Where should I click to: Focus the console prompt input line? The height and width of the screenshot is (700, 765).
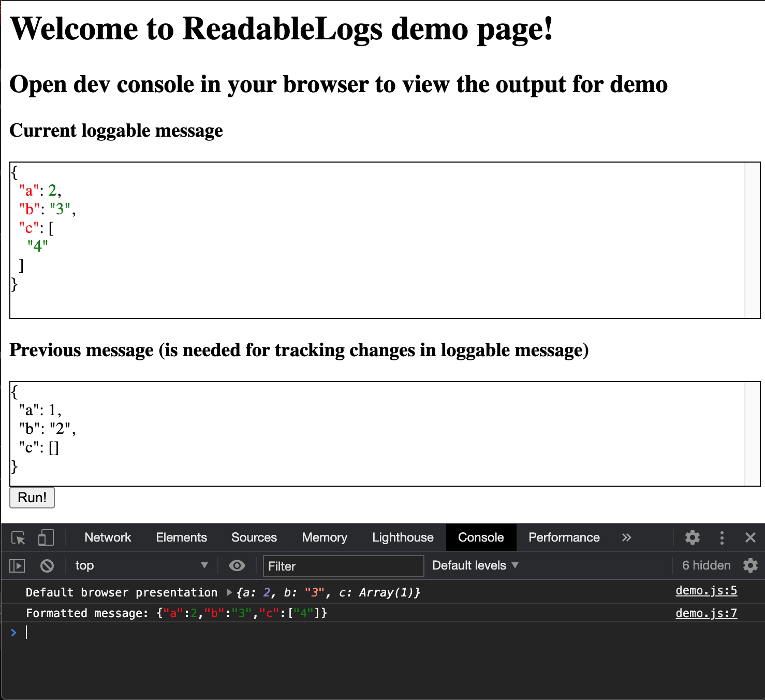383,632
